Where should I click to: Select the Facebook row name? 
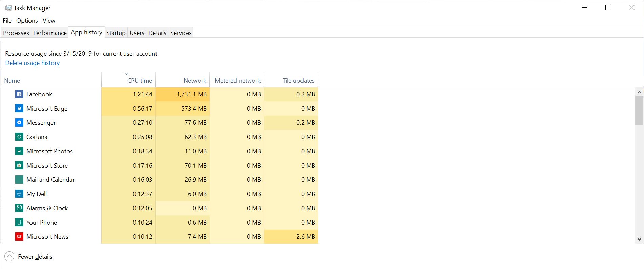click(39, 94)
